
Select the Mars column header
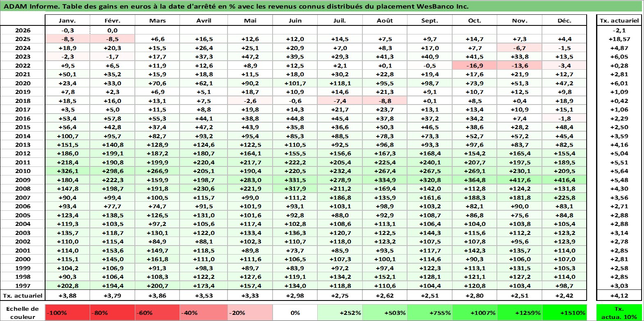tap(157, 20)
